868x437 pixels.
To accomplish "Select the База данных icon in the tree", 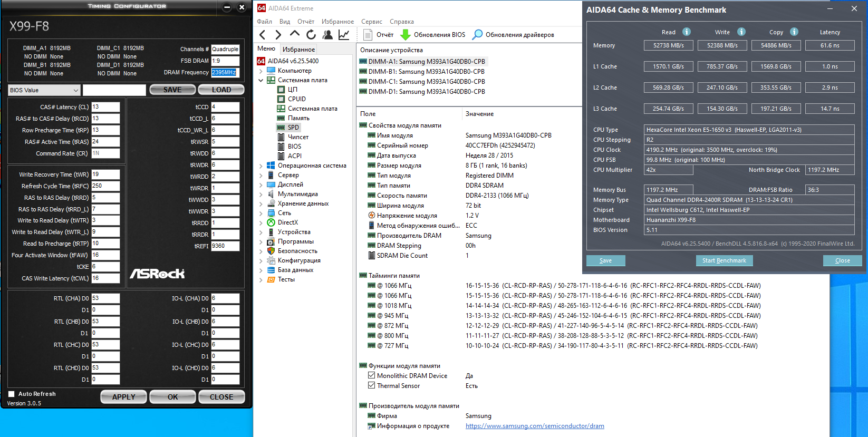I will [x=271, y=270].
